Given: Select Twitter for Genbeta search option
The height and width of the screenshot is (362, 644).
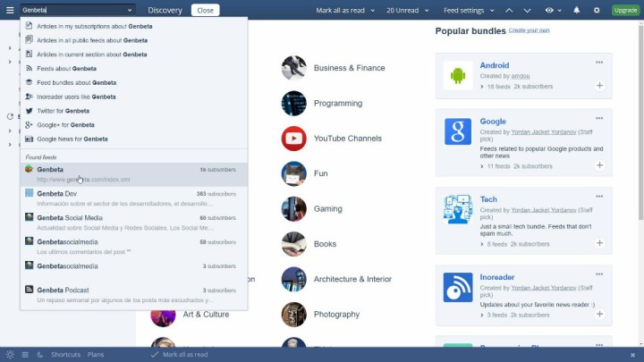Looking at the screenshot, I should [x=63, y=111].
